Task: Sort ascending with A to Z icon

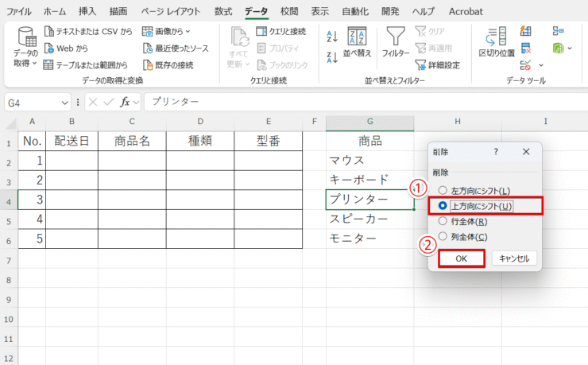Action: click(332, 37)
